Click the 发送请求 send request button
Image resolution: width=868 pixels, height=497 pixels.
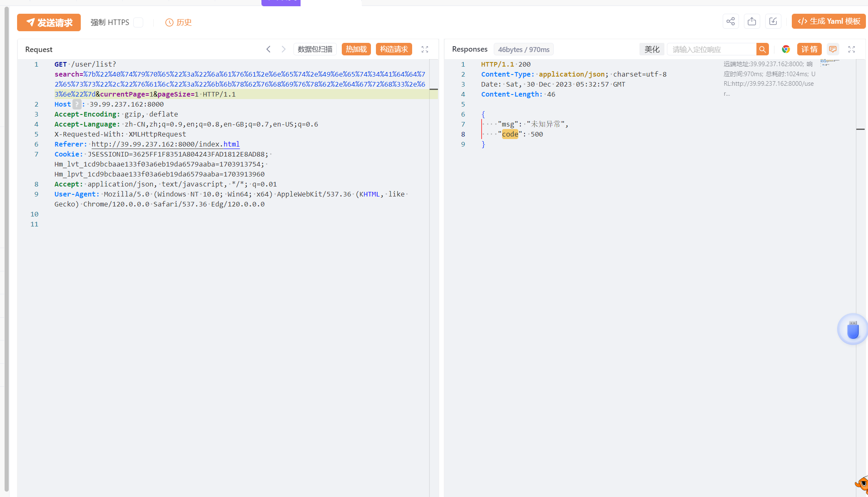[49, 22]
